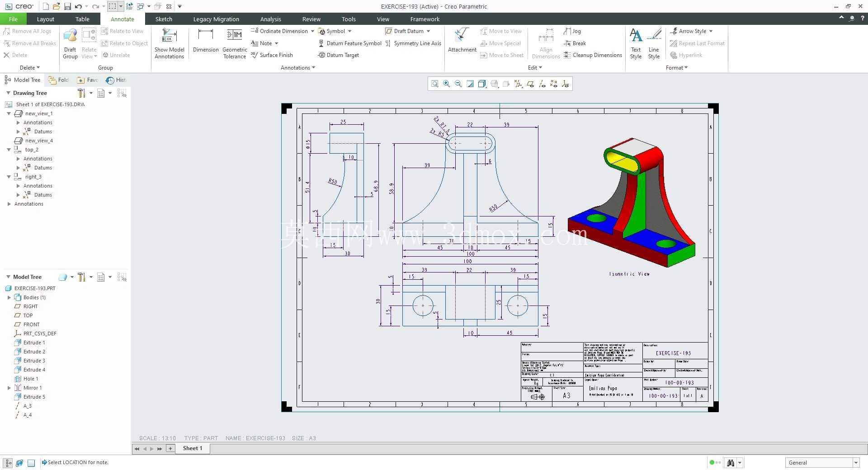This screenshot has width=868, height=470.
Task: Click the Datum Display Filters icon
Action: tap(518, 84)
